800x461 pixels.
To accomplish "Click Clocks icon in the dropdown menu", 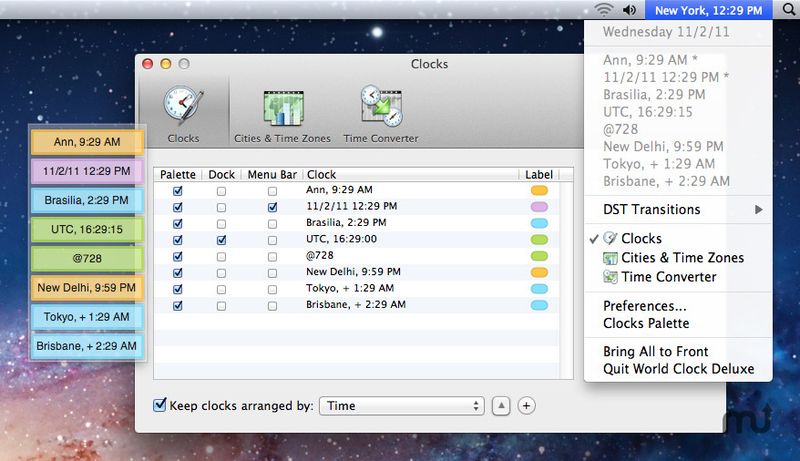I will (610, 238).
